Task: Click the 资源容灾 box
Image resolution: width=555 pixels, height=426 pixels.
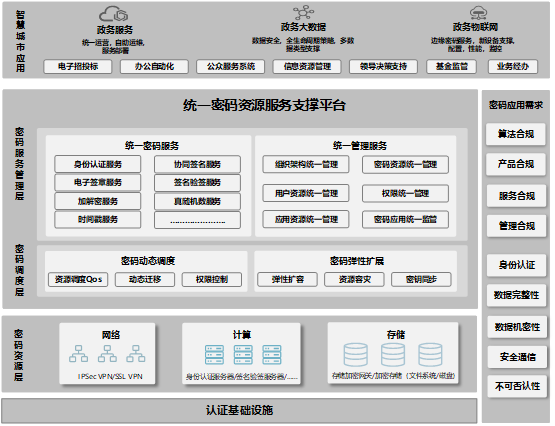Action: [354, 280]
